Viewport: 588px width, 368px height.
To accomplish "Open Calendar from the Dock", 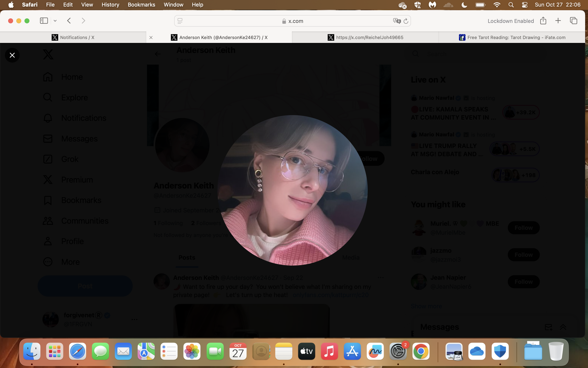I will click(238, 351).
